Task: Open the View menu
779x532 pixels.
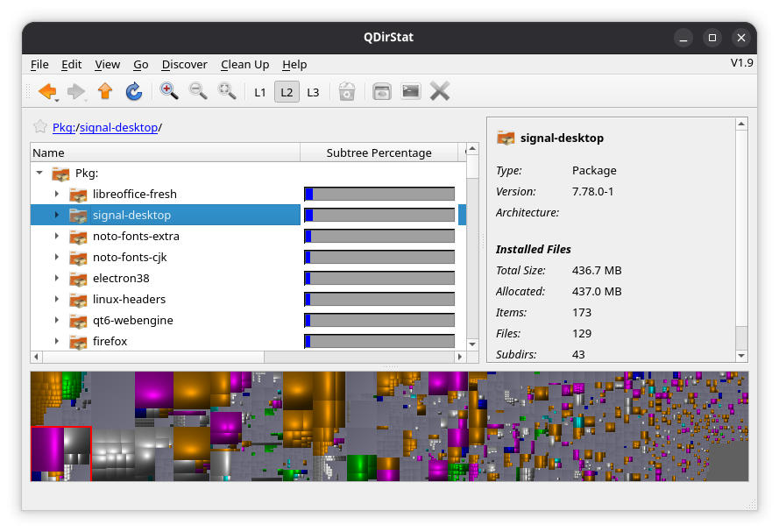Action: [107, 65]
